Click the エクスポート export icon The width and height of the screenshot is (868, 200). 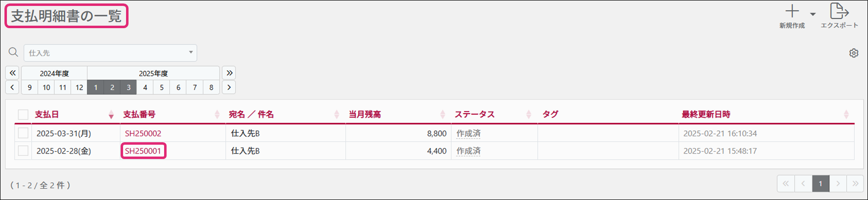[839, 12]
